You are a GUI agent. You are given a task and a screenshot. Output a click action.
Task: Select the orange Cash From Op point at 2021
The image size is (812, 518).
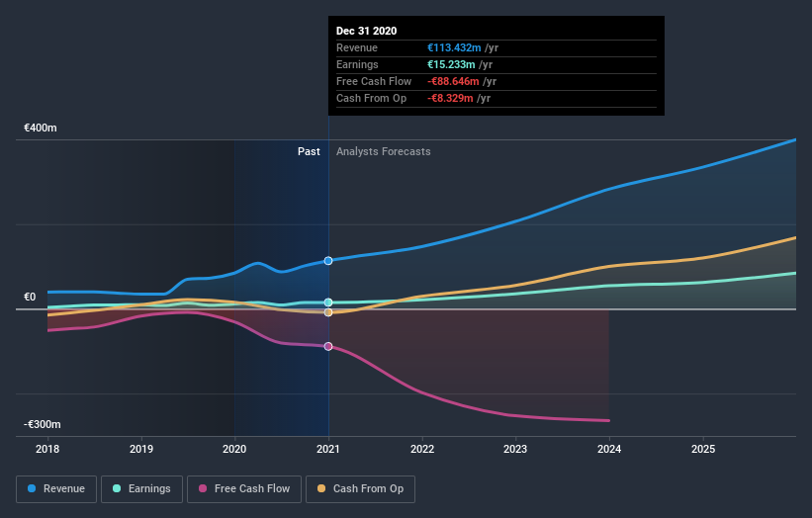tap(328, 312)
